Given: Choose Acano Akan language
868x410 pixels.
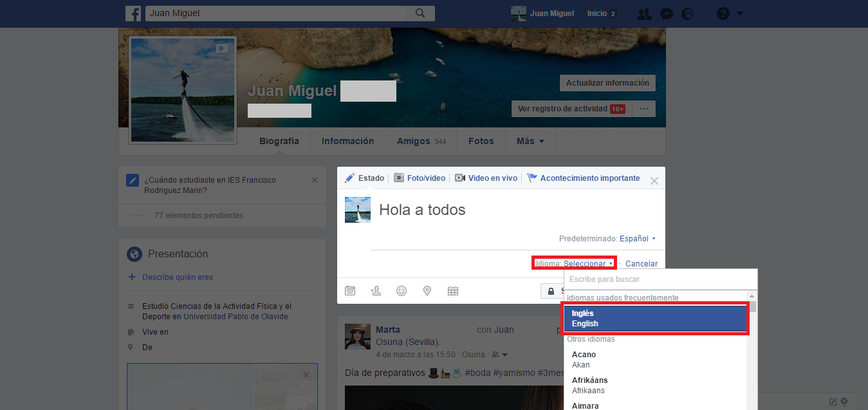Looking at the screenshot, I should 656,359.
